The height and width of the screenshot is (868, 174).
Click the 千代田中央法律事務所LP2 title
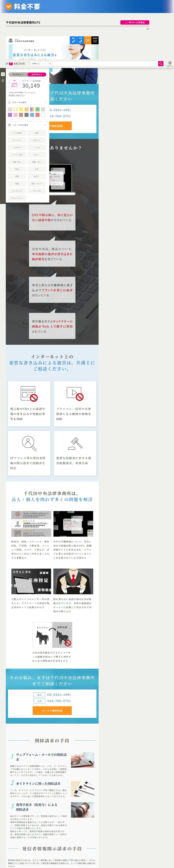coord(23,23)
